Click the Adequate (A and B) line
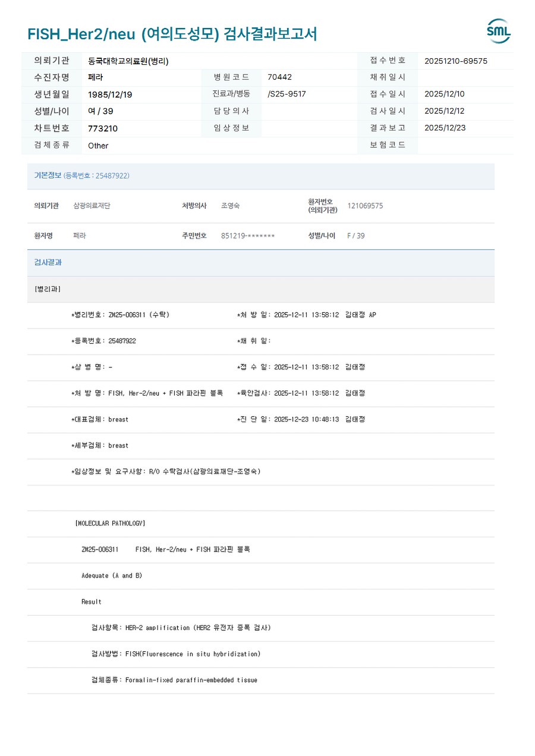Screen dimensions: 535x756 (112, 576)
